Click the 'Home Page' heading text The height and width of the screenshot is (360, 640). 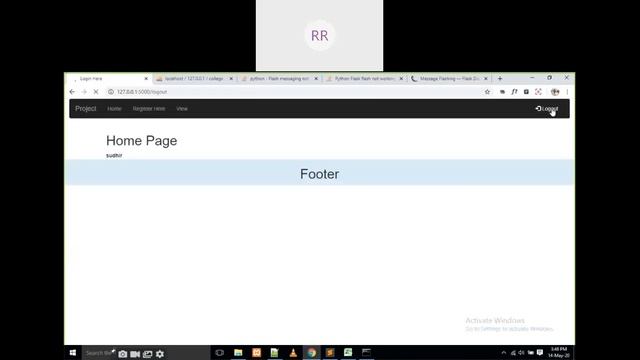pos(142,141)
